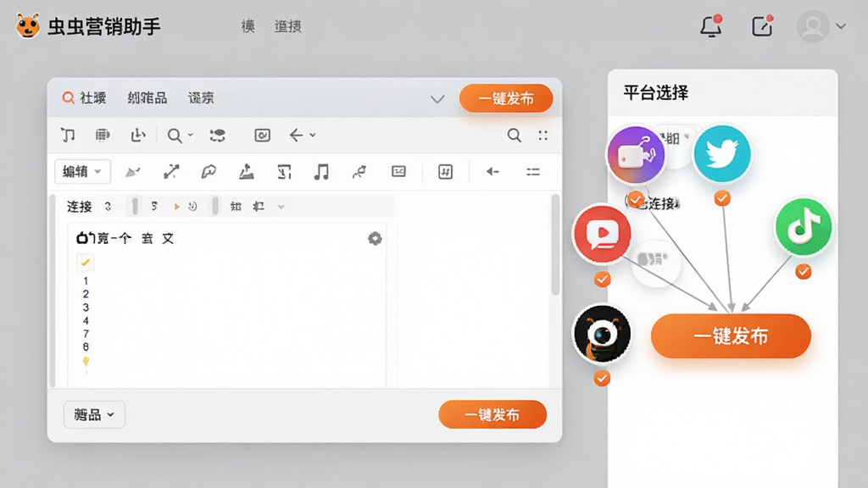Click the list lines icon at toolbar end
Screen dimensions: 868x488
coord(533,172)
